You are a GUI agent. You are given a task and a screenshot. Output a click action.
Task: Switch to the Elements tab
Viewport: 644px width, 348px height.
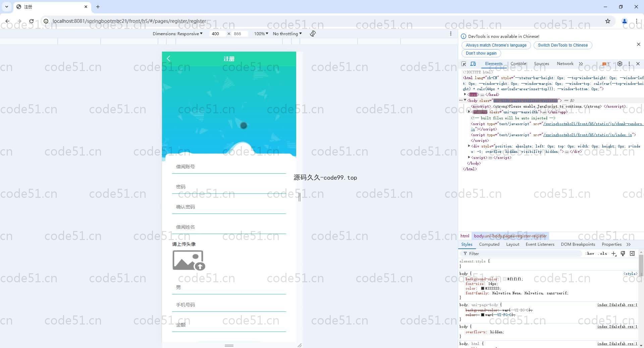[494, 64]
